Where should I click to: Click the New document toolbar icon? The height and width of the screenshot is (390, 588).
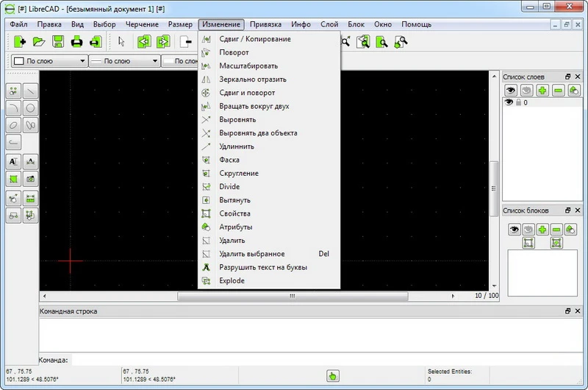[x=19, y=42]
